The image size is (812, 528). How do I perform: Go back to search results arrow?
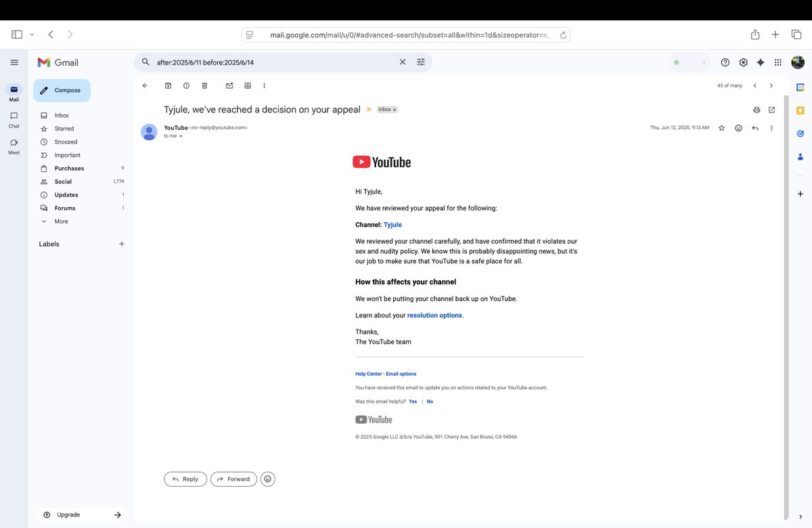coord(145,86)
